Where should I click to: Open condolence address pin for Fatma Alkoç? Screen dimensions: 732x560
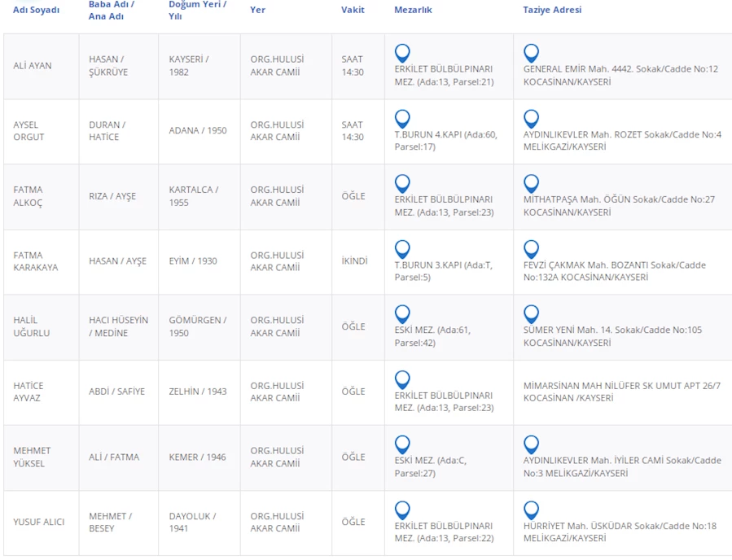(x=531, y=183)
